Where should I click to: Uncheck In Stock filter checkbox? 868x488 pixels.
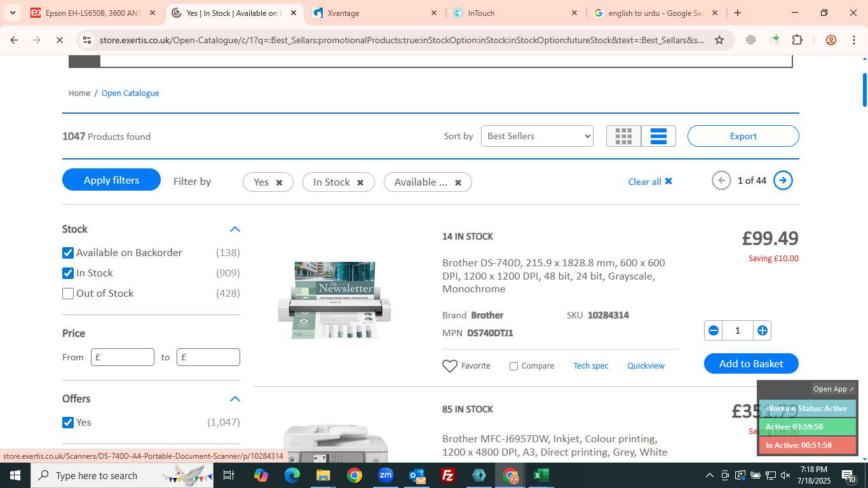click(x=68, y=273)
